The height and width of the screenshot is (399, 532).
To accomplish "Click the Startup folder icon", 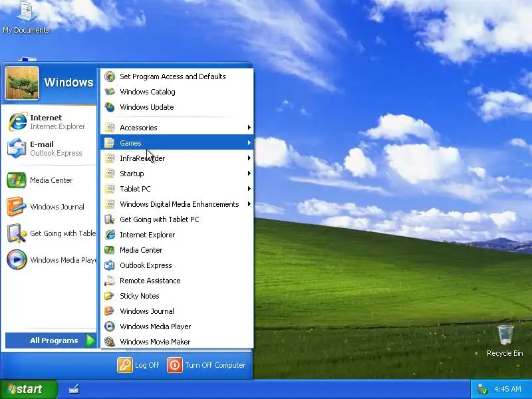I will click(x=110, y=174).
